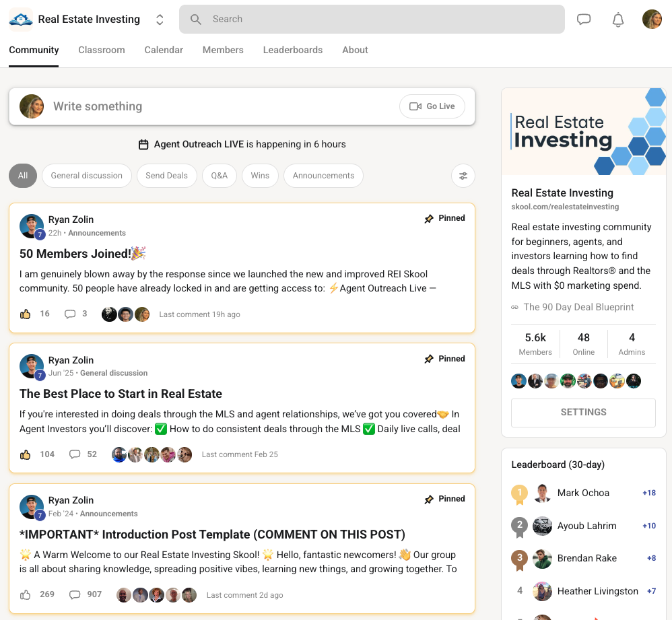
Task: Open The Best Place to Start in Real Estate post
Action: click(x=121, y=394)
